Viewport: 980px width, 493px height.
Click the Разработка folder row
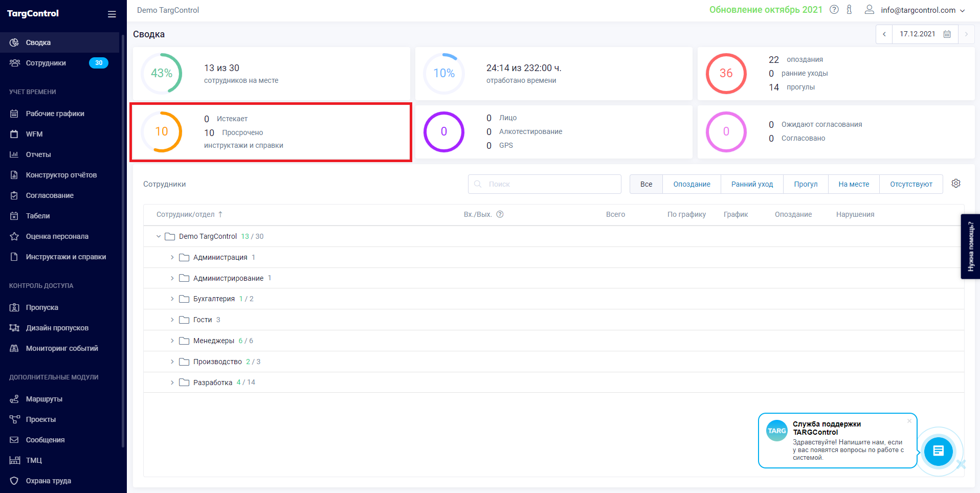554,383
